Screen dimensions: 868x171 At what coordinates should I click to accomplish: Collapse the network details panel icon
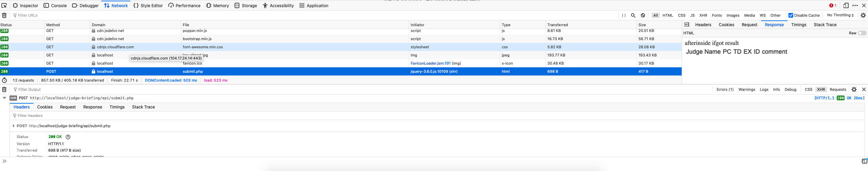[x=686, y=24]
